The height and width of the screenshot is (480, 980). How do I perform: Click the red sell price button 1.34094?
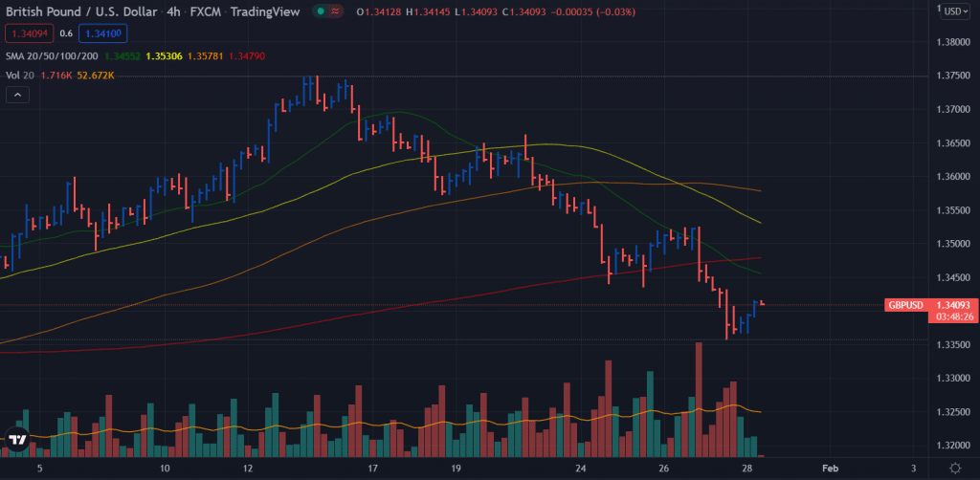coord(28,33)
